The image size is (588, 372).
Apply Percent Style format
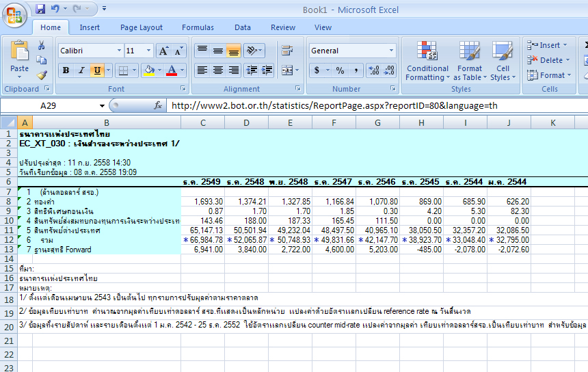coord(340,70)
